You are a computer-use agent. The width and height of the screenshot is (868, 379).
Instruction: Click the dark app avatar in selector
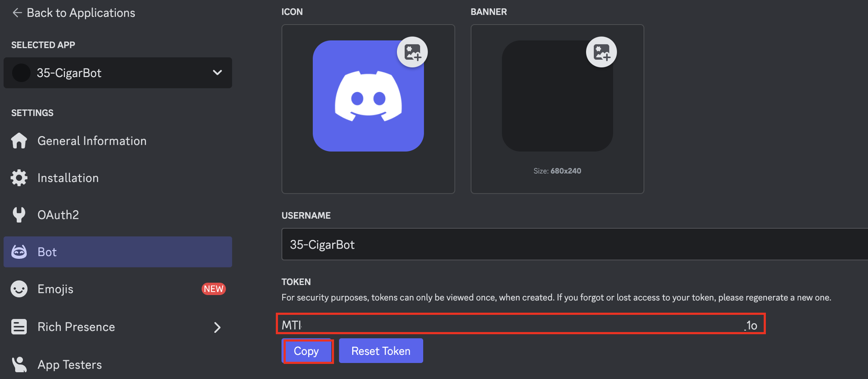click(21, 73)
